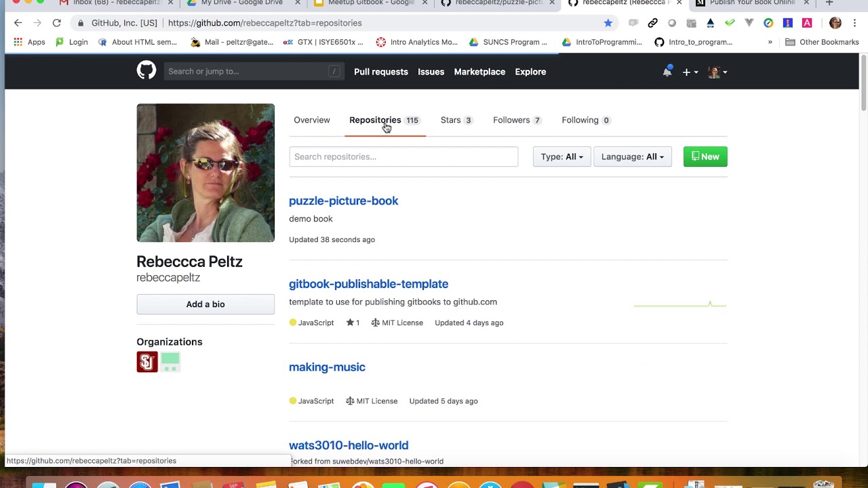The image size is (868, 488).
Task: Click the star icon on gitbook-publishable-template
Action: coord(350,323)
